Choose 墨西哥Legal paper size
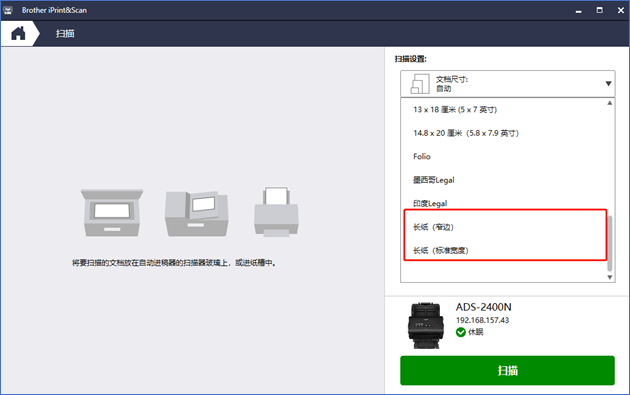The width and height of the screenshot is (630, 395). [x=434, y=180]
